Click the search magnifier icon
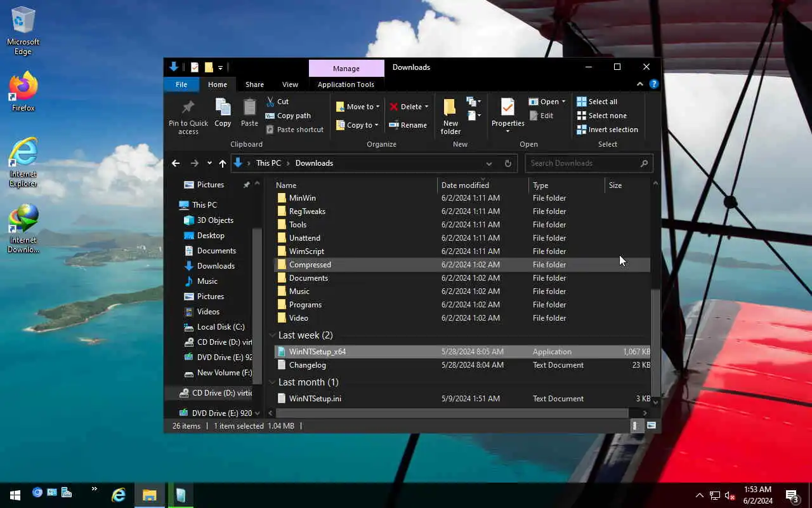Screen dimensions: 812x508 (644, 163)
